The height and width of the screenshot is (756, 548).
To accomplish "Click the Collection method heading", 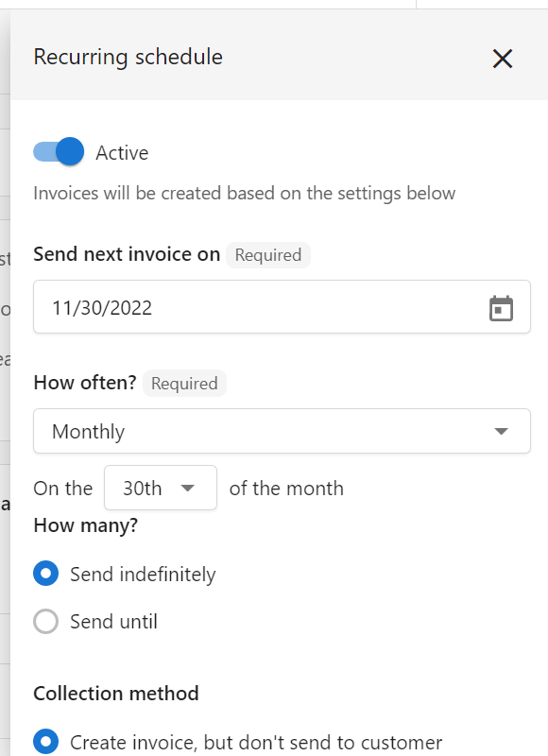I will [116, 694].
